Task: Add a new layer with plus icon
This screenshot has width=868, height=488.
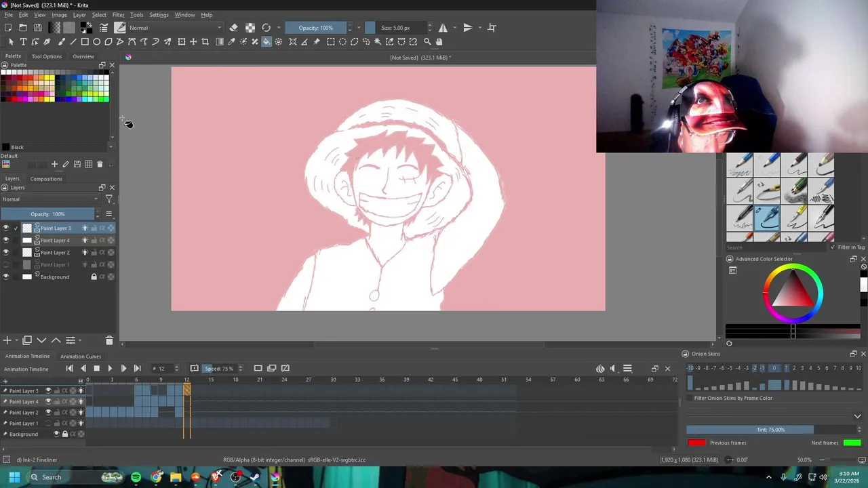Action: point(7,340)
